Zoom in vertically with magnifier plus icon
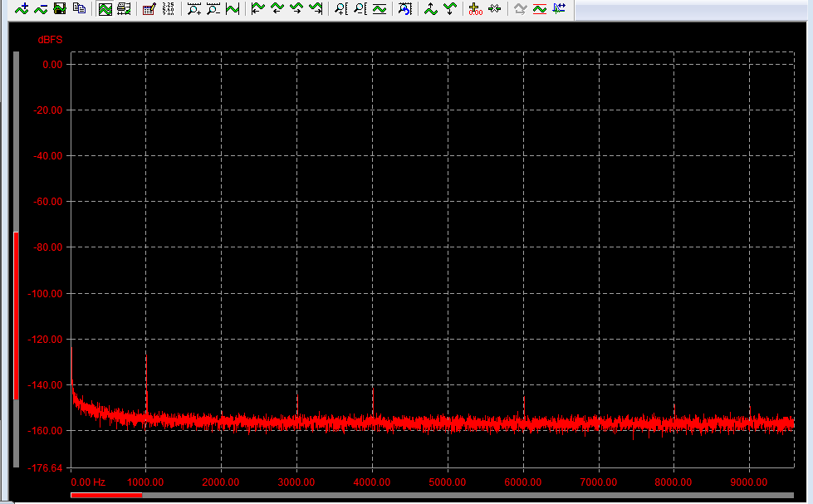 tap(340, 9)
